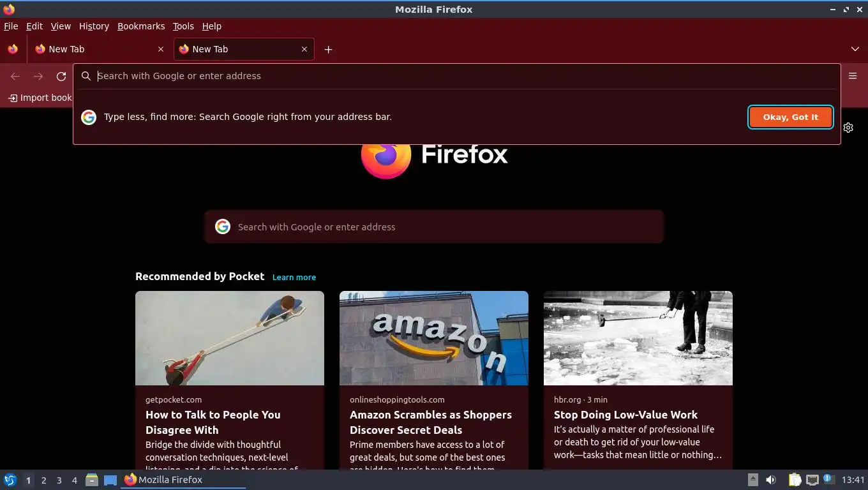Switch to workspace 2

pyautogui.click(x=43, y=480)
